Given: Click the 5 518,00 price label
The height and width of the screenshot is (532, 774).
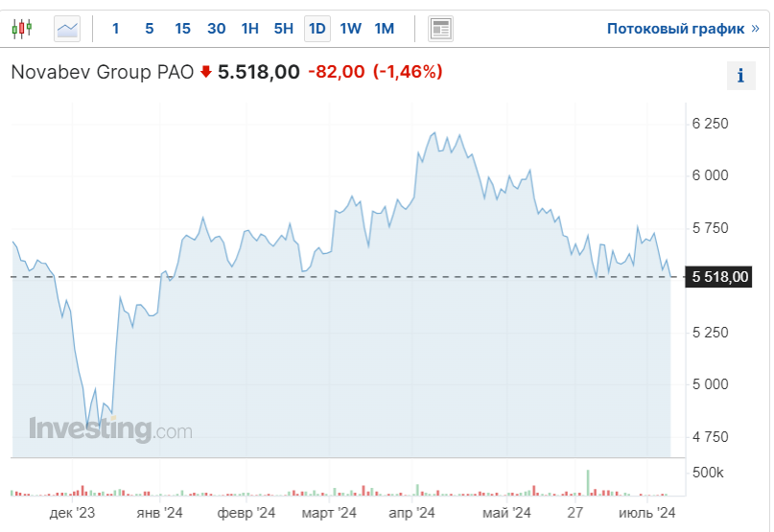Looking at the screenshot, I should coord(719,277).
